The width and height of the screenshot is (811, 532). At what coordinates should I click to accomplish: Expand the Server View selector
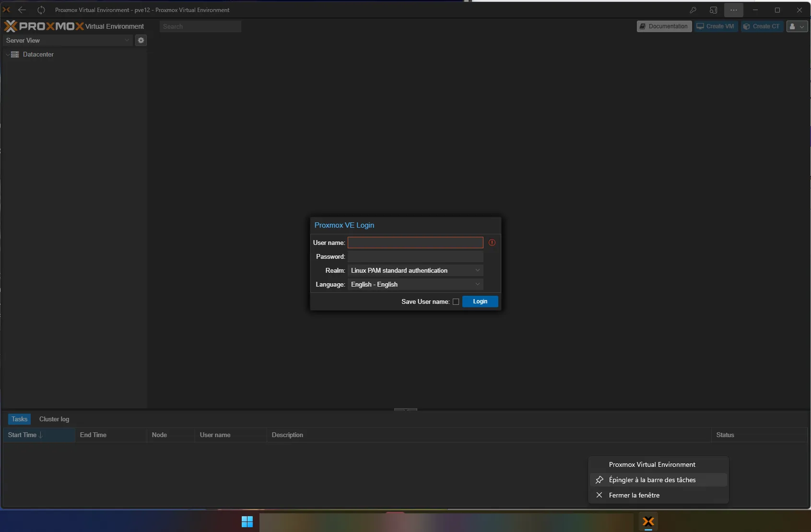coord(127,41)
